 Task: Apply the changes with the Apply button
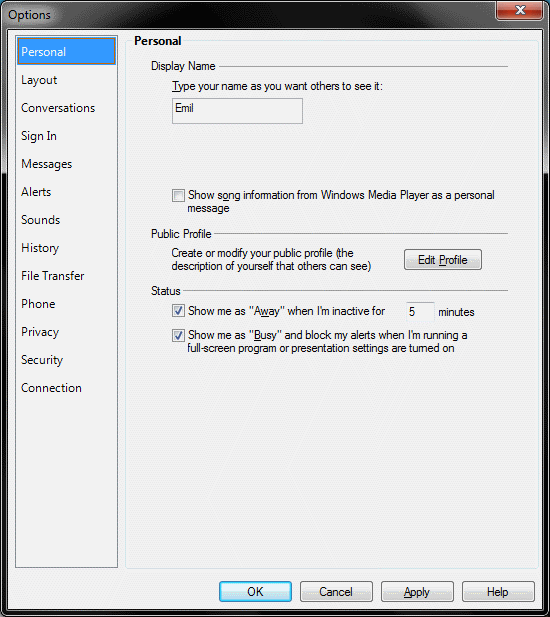pyautogui.click(x=417, y=591)
